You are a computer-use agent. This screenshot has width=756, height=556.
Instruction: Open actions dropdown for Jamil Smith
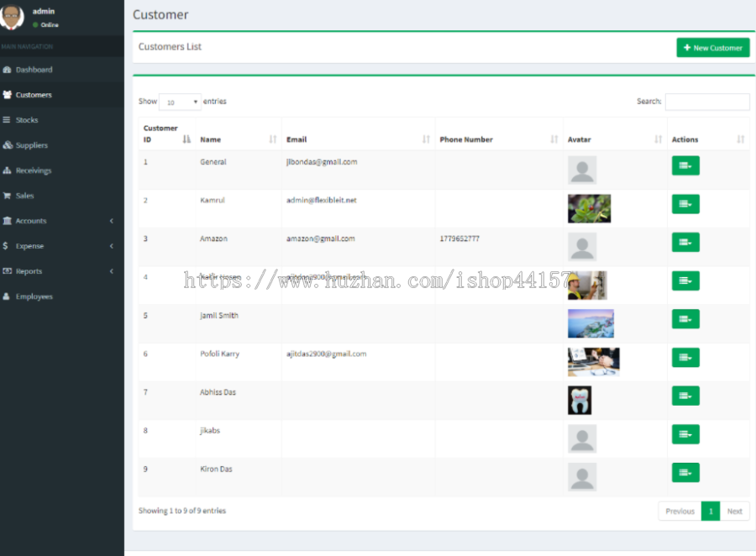click(x=685, y=319)
